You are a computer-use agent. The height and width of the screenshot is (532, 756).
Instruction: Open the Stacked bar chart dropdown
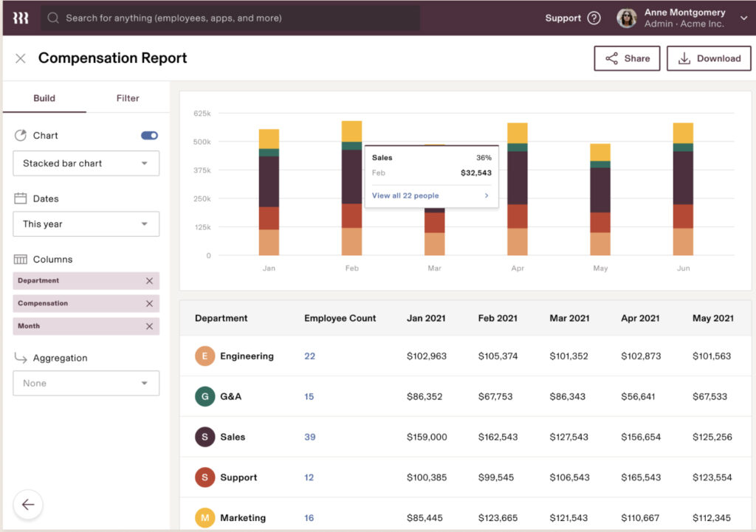[x=86, y=163]
